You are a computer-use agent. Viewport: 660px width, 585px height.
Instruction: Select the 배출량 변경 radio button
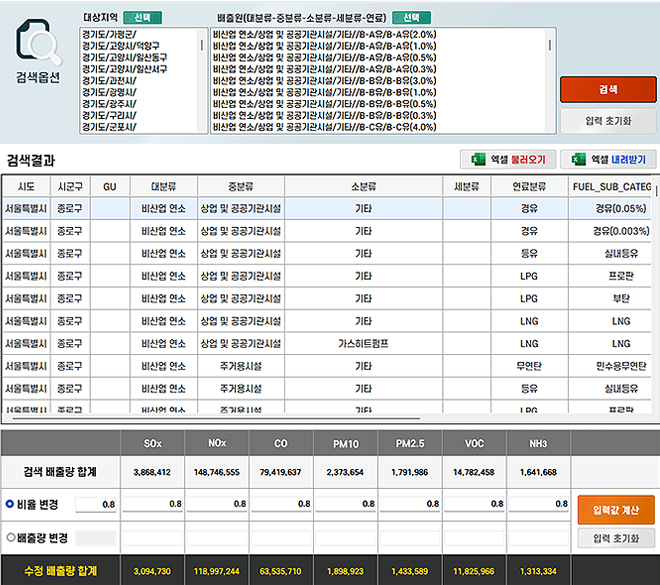click(x=11, y=537)
